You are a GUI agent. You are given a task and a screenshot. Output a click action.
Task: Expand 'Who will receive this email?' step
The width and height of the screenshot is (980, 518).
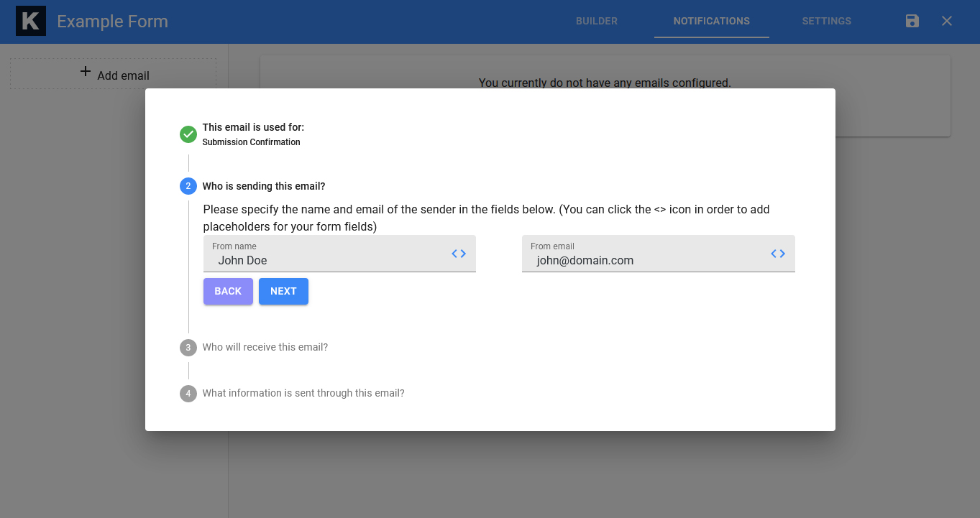(x=265, y=347)
